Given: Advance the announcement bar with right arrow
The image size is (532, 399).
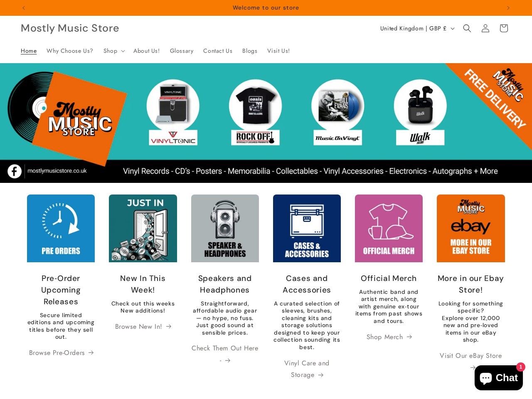Looking at the screenshot, I should tap(508, 7).
